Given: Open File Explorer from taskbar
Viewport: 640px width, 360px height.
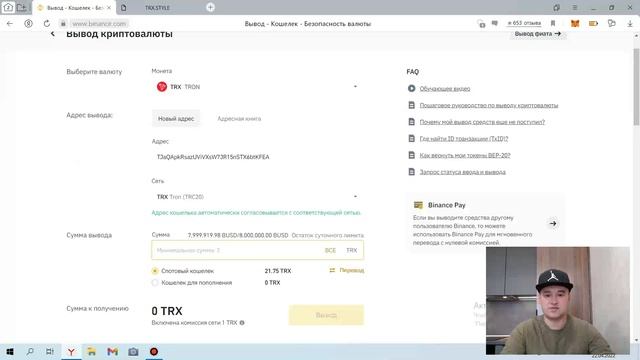Looking at the screenshot, I should point(92,351).
